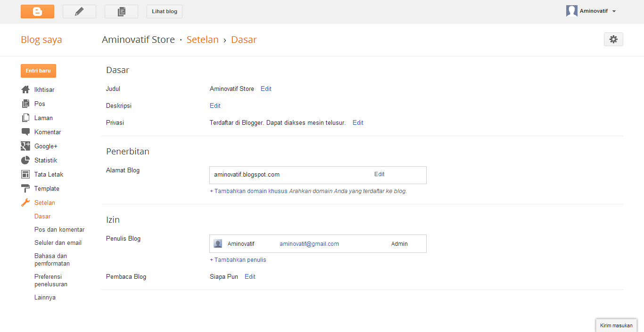The image size is (644, 332).
Task: Select Pos dan komentar settings submenu
Action: coord(59,230)
